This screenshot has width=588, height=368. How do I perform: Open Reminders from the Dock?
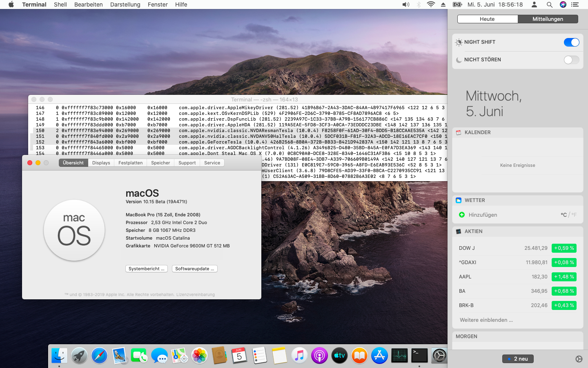[x=259, y=355]
